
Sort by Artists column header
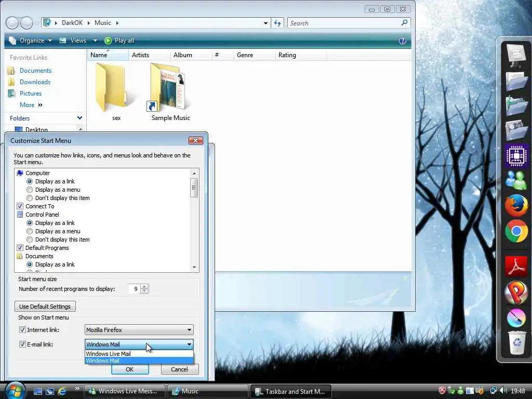click(x=149, y=55)
